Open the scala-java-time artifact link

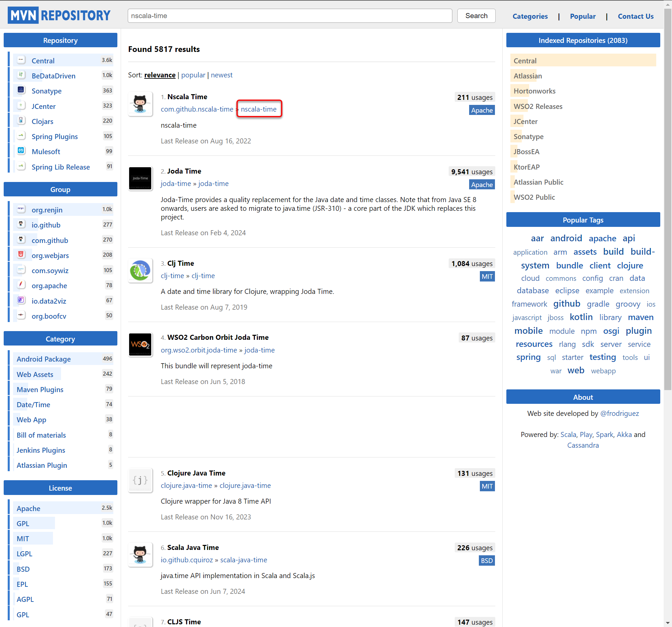coord(243,560)
